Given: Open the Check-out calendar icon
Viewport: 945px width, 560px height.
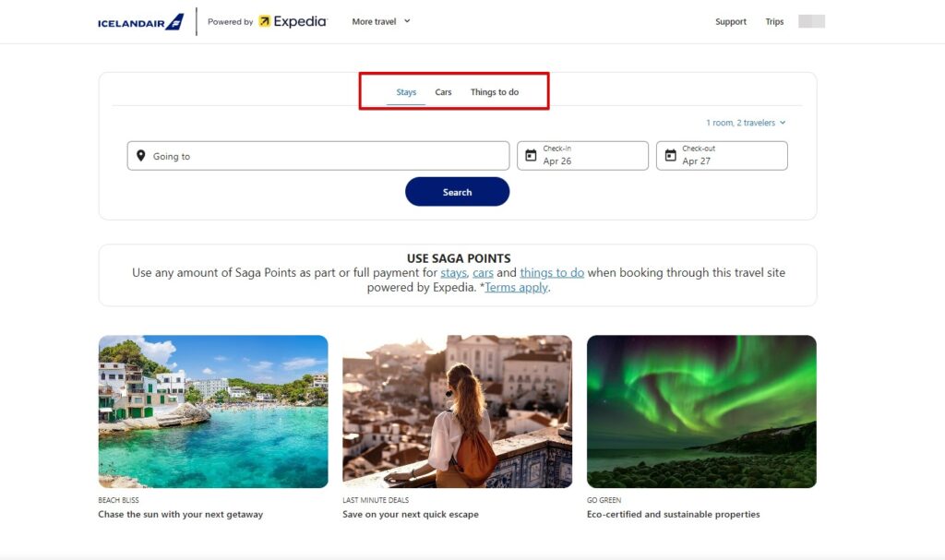Looking at the screenshot, I should coord(670,155).
